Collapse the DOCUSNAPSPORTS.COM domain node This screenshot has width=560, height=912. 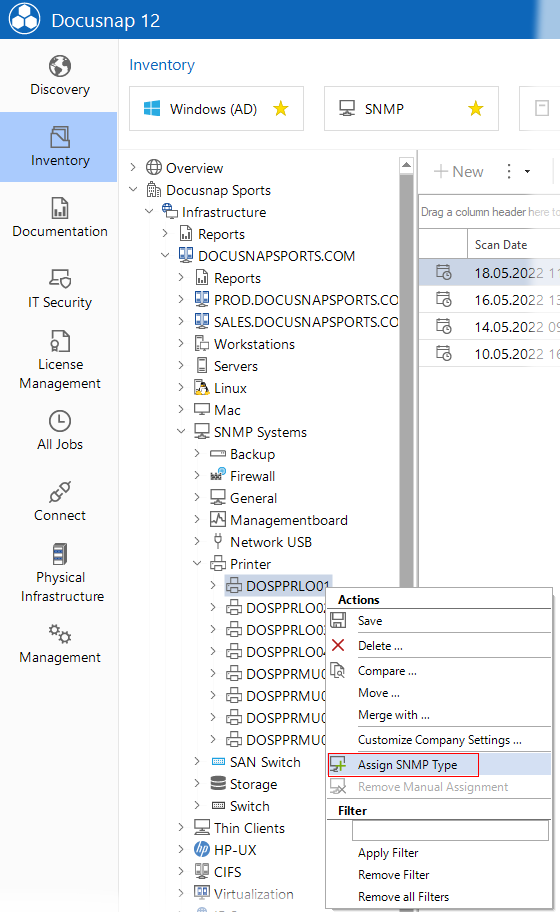point(165,255)
